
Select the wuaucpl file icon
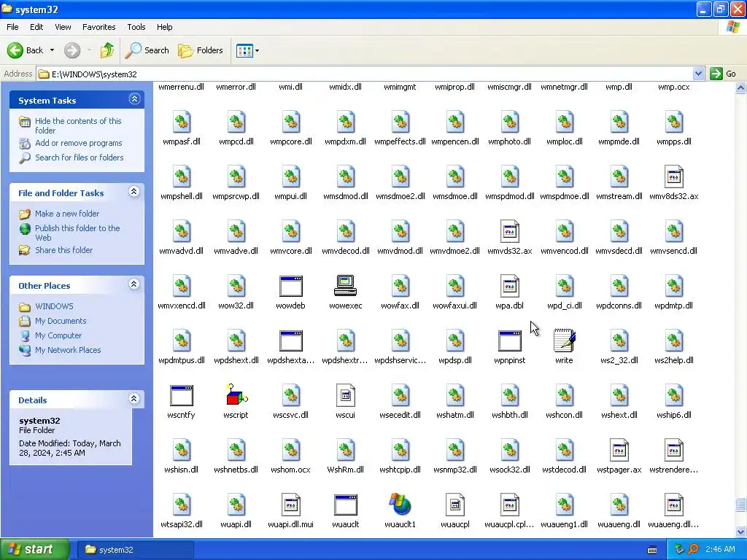tap(455, 505)
